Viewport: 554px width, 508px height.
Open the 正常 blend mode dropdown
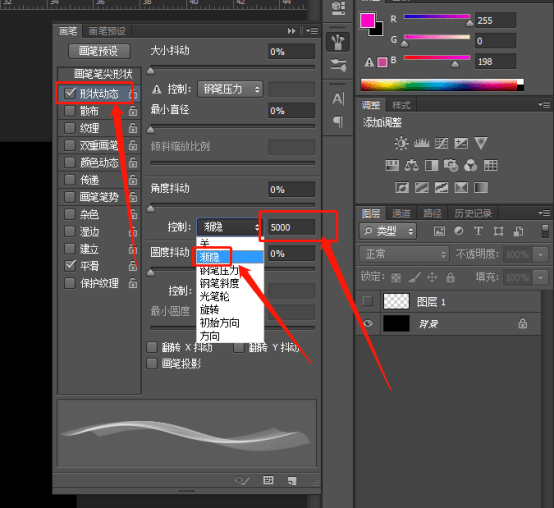pos(404,254)
